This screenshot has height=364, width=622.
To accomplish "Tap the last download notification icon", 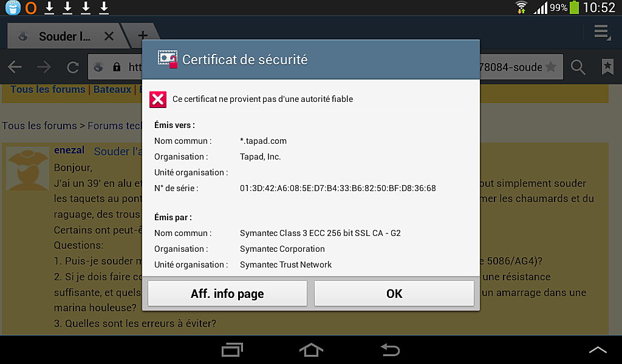I will pyautogui.click(x=104, y=7).
